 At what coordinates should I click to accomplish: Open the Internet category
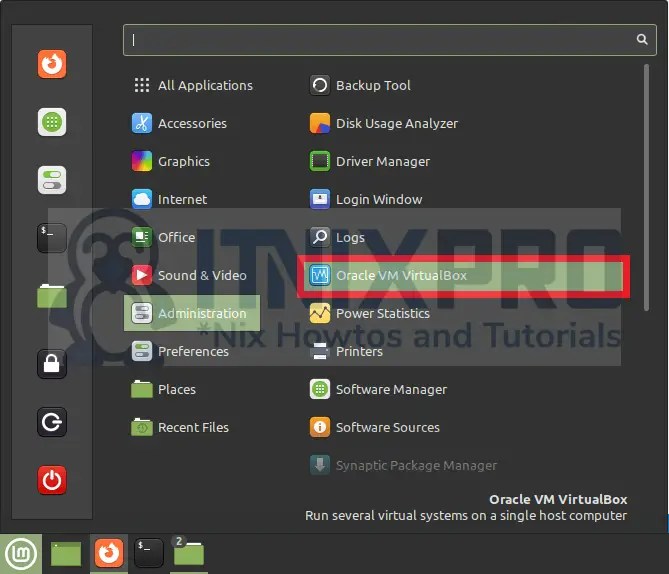pos(193,199)
